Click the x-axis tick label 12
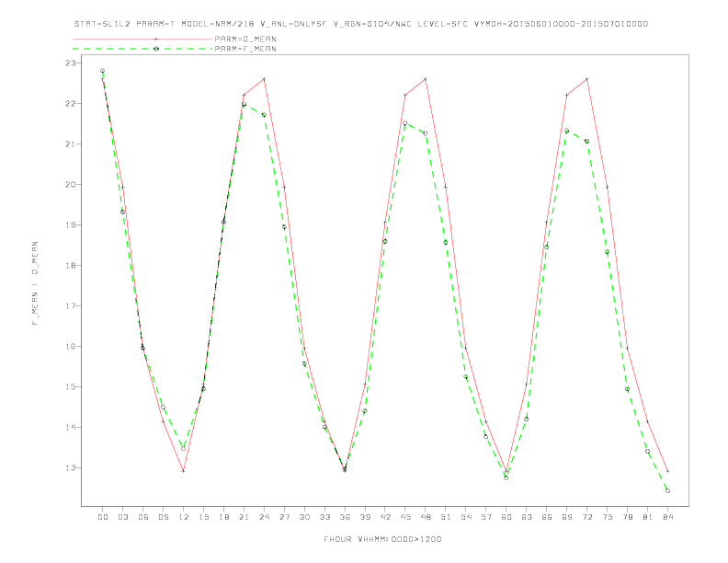This screenshot has width=728, height=563. point(184,517)
